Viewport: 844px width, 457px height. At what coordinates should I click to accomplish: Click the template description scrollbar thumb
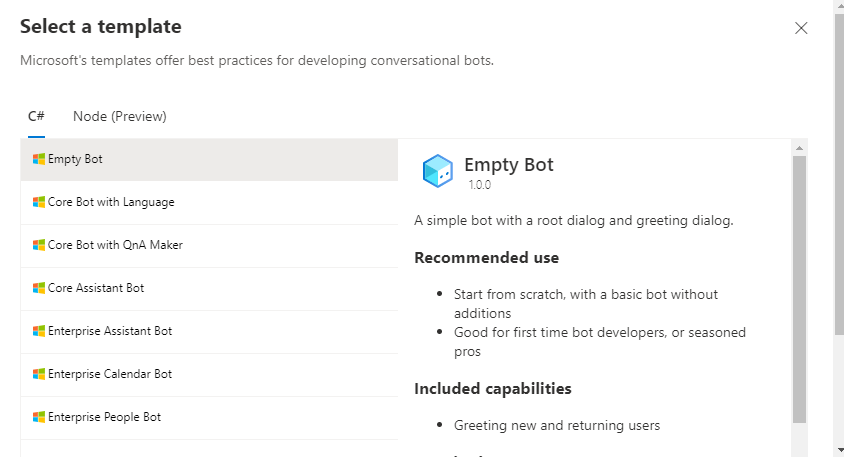[x=799, y=290]
